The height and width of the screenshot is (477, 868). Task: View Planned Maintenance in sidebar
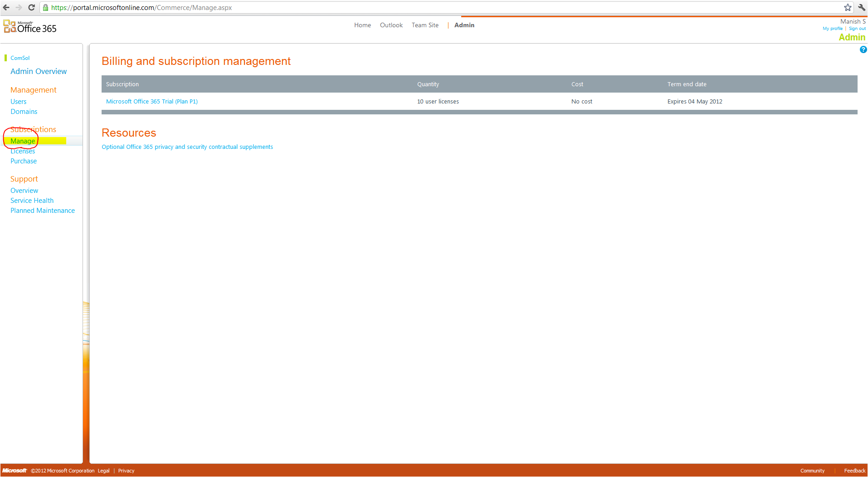click(43, 211)
